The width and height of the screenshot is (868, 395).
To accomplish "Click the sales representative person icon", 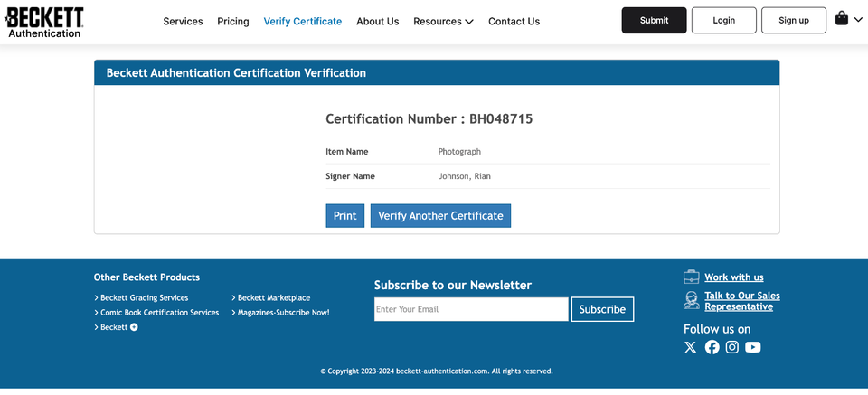I will 692,300.
